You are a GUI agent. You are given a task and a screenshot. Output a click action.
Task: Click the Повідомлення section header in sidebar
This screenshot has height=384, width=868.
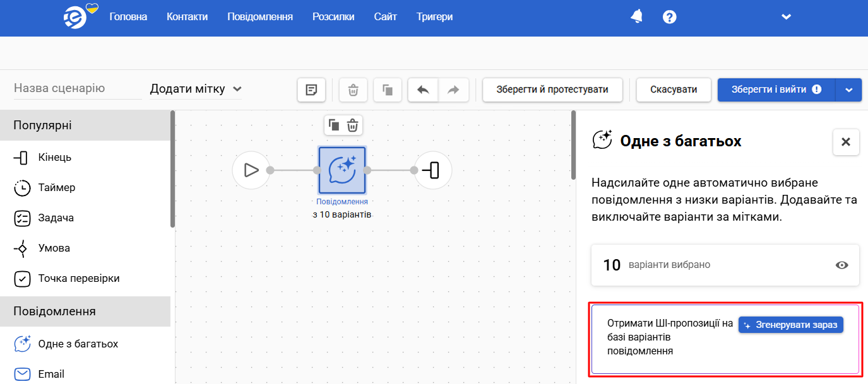[x=85, y=311]
